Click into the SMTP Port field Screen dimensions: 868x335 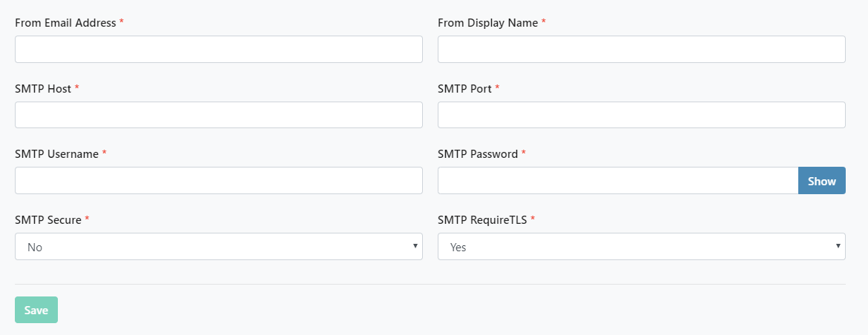click(x=641, y=115)
